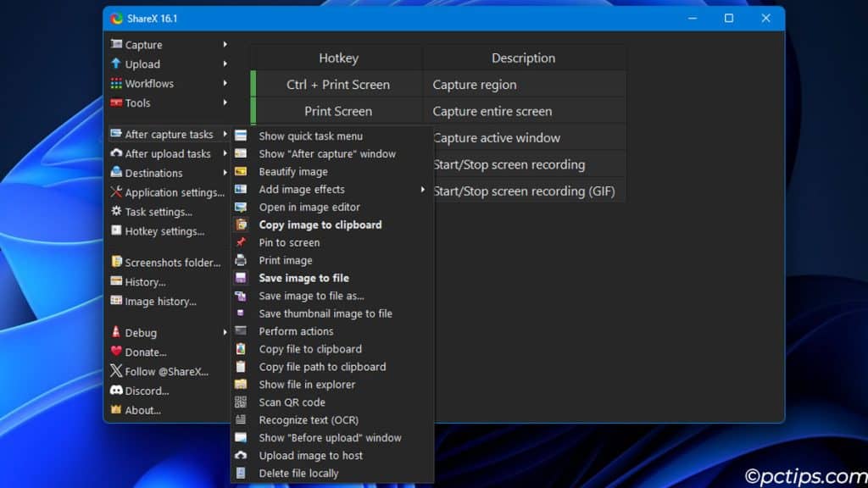This screenshot has width=868, height=488.
Task: Click the Workflows grid icon
Action: [x=116, y=83]
